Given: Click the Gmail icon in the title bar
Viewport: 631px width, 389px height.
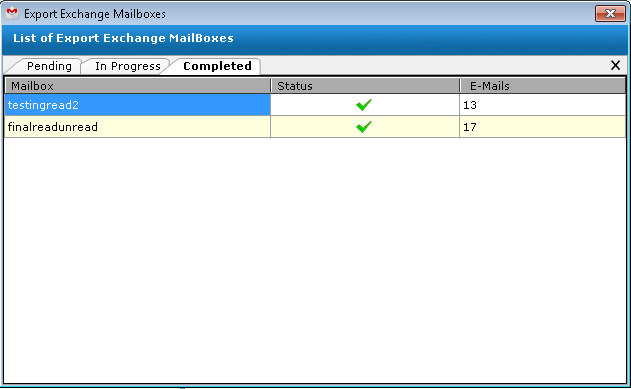Looking at the screenshot, I should 12,13.
